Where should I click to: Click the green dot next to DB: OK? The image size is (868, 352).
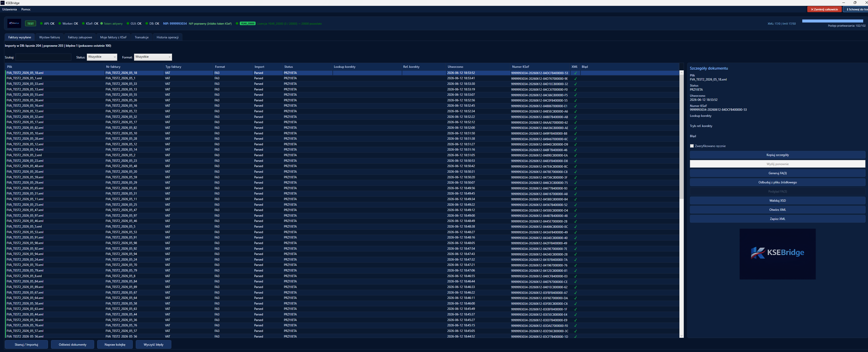(x=147, y=24)
